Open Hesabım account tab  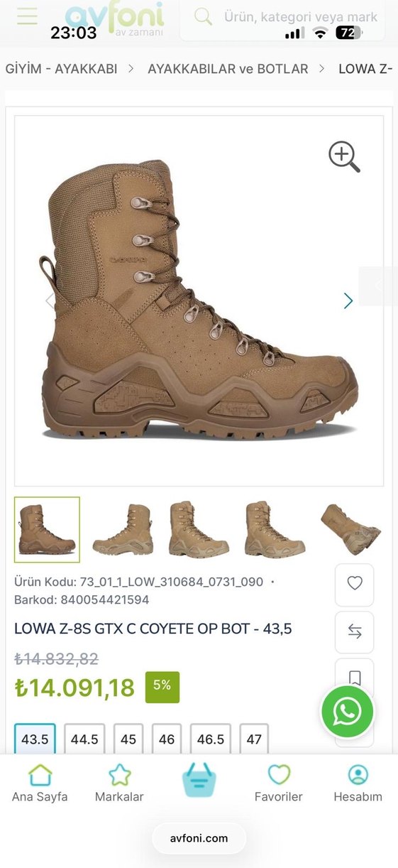[358, 783]
